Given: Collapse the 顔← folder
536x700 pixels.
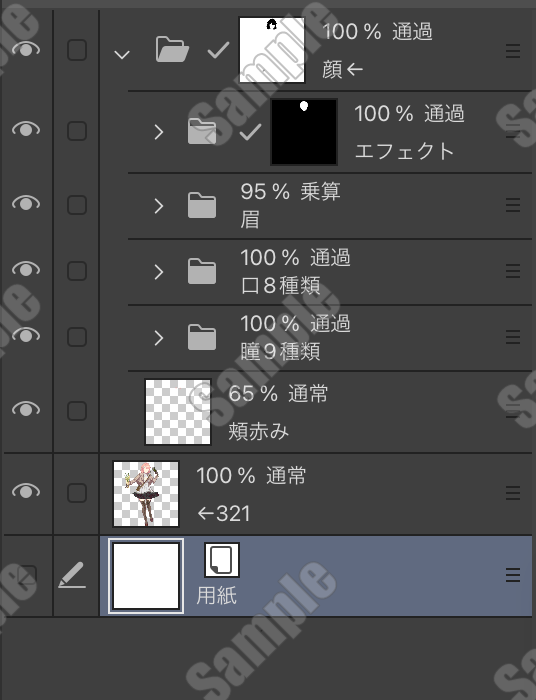Looking at the screenshot, I should tap(122, 55).
